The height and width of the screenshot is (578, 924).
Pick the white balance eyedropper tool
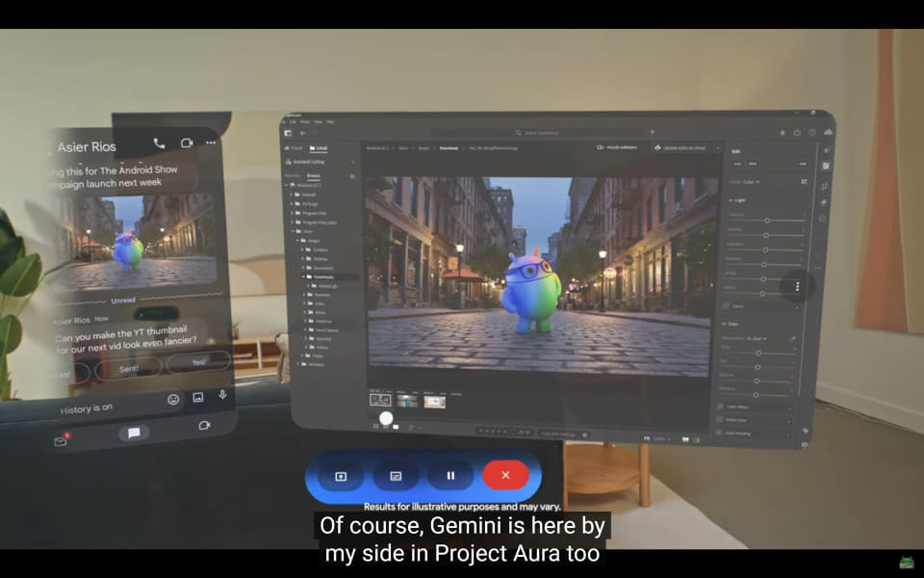794,338
